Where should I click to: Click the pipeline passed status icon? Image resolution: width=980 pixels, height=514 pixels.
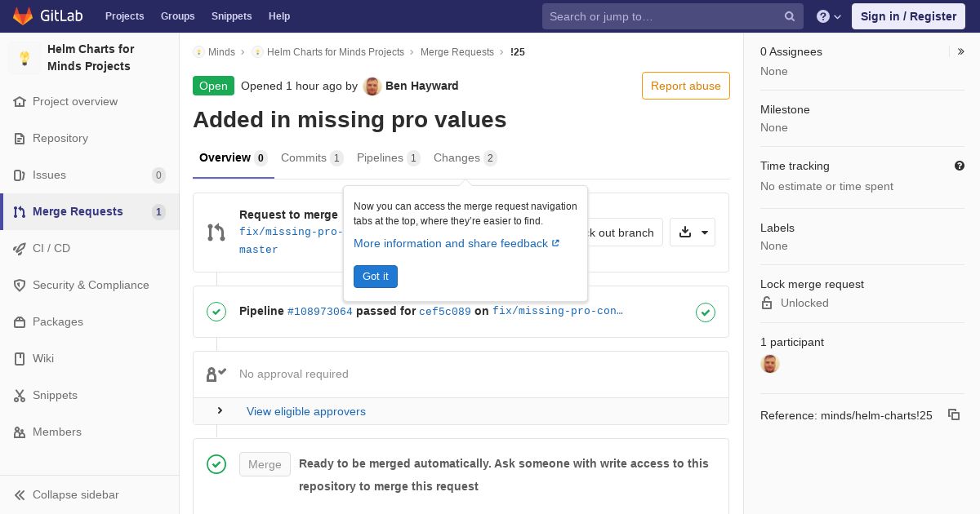(216, 311)
